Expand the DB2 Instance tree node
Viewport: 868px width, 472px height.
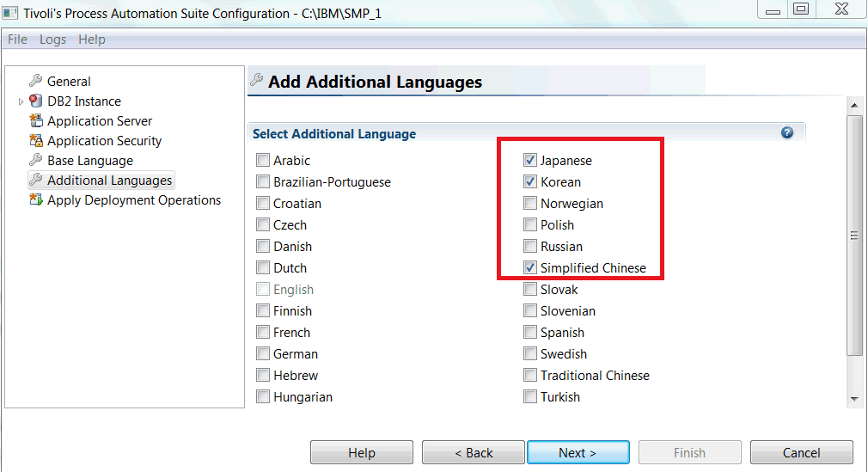tap(21, 101)
